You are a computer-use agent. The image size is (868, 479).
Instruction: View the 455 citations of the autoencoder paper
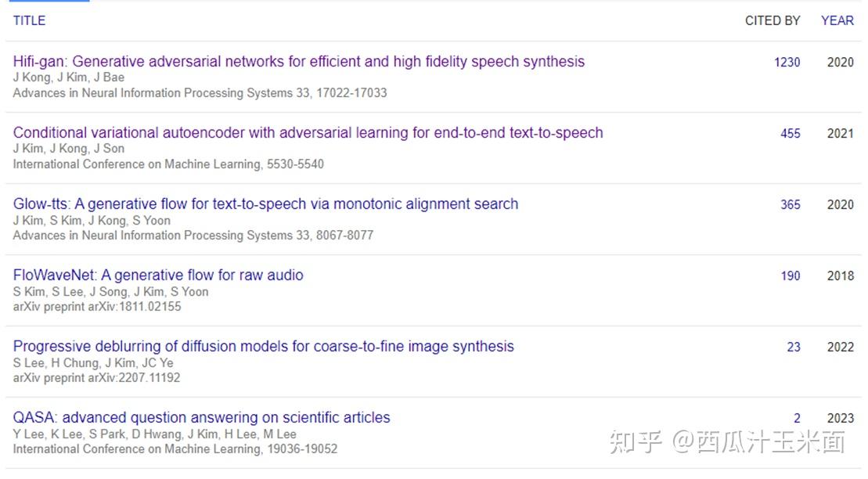tap(790, 133)
